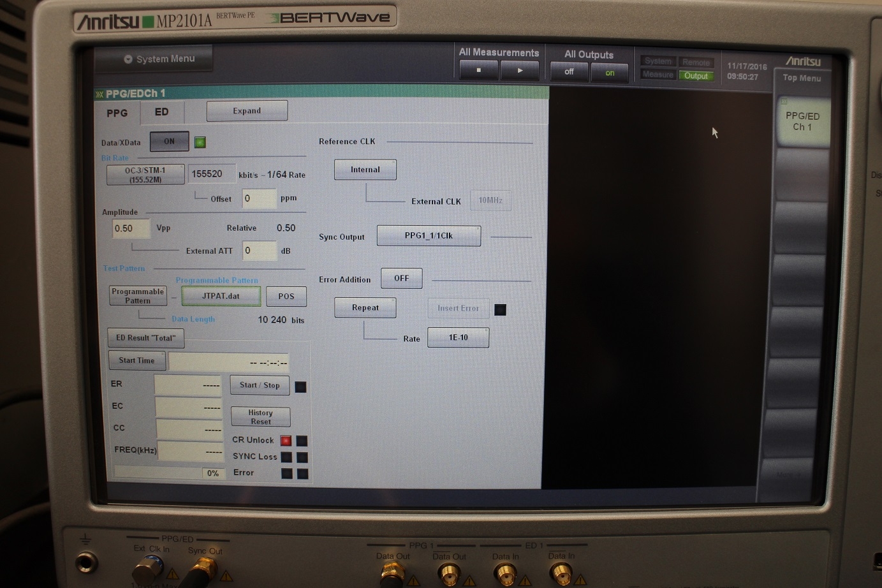Turn All Outputs off
Image resolution: width=882 pixels, height=588 pixels.
click(x=569, y=72)
